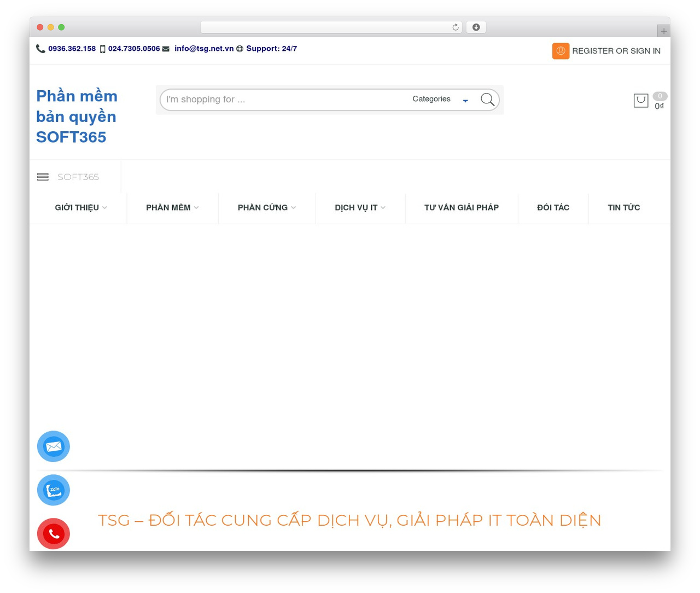Click the info@tsg.net.vn email link
Image resolution: width=700 pixels, height=593 pixels.
204,49
